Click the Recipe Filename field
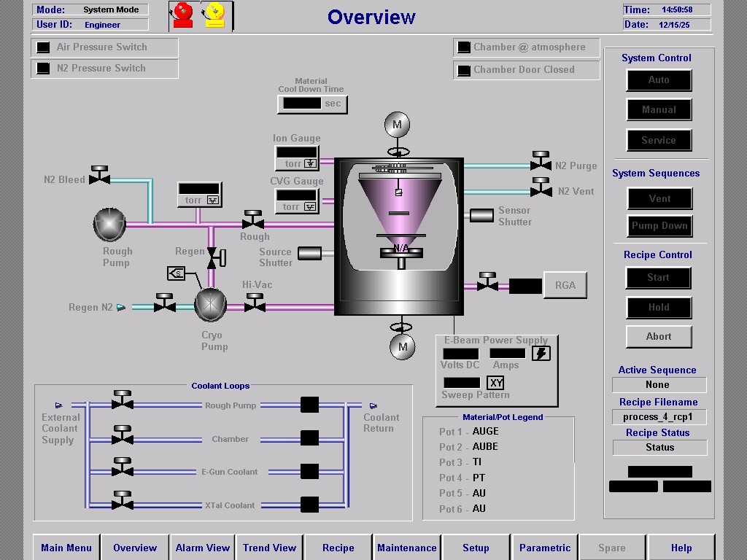 pyautogui.click(x=658, y=417)
